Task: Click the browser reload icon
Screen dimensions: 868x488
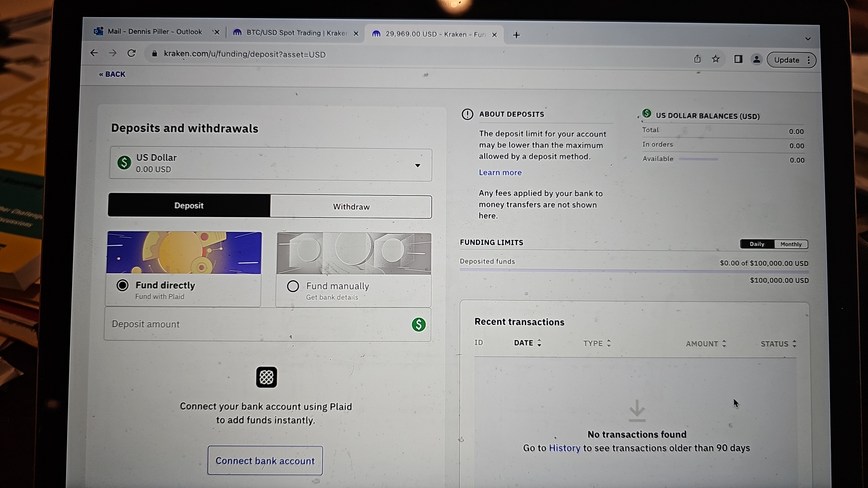Action: [131, 53]
